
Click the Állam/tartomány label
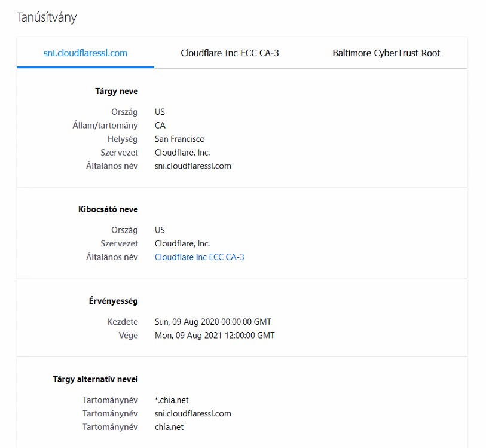click(105, 125)
